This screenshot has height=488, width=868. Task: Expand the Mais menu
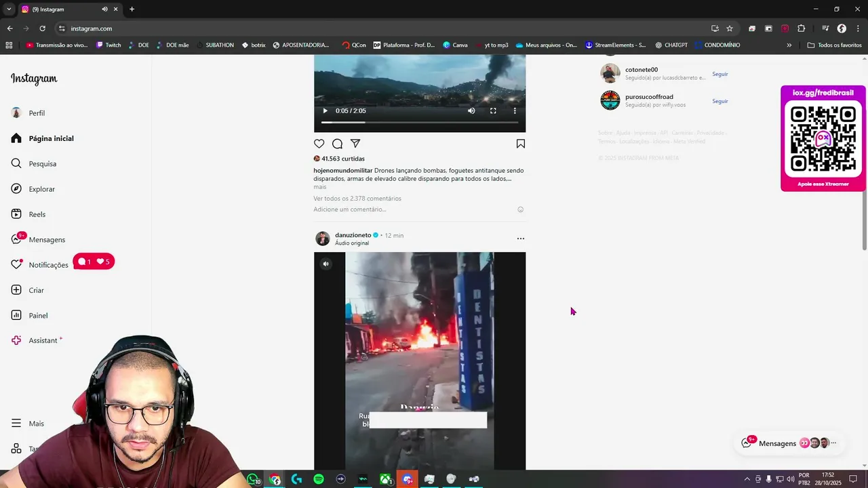point(27,424)
